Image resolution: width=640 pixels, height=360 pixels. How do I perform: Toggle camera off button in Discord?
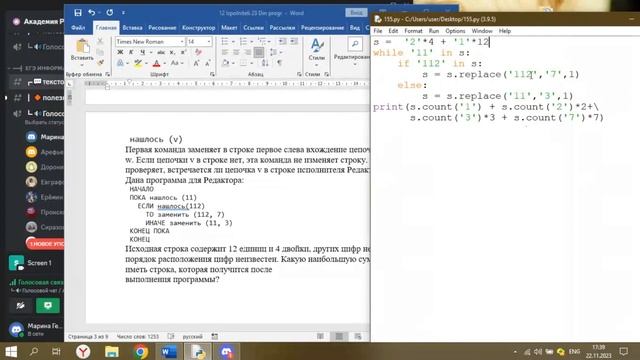[20, 305]
